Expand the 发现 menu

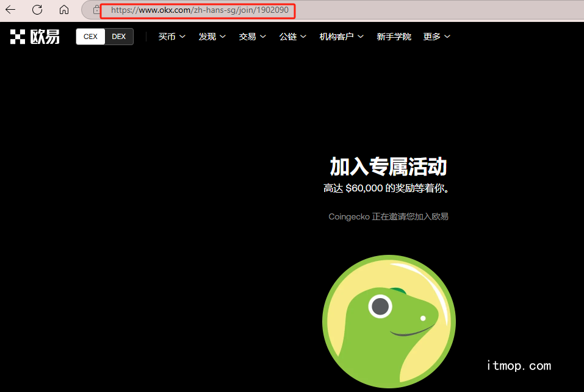pos(212,37)
